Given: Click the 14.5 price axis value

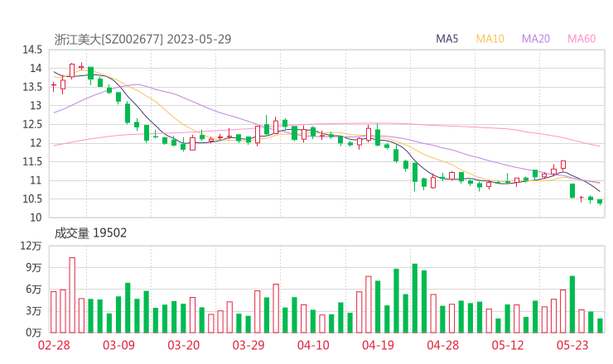Looking at the screenshot, I should pos(32,50).
